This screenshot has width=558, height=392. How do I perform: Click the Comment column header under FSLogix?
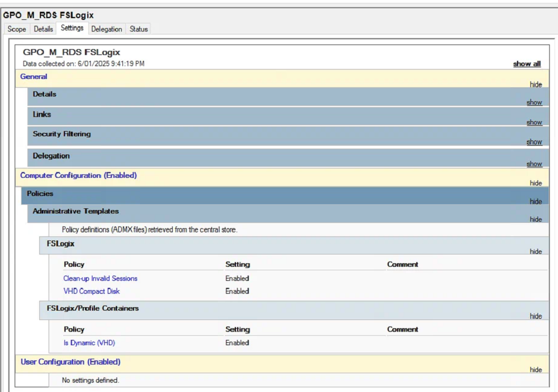(402, 264)
